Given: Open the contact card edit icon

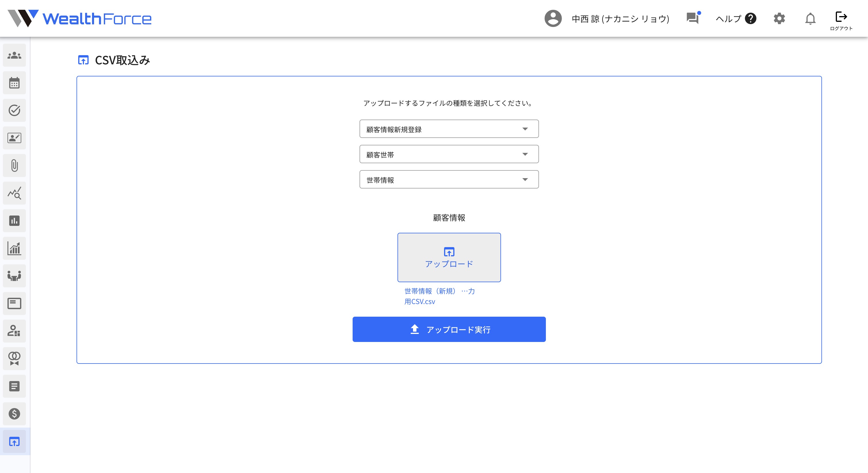Looking at the screenshot, I should coord(14,138).
